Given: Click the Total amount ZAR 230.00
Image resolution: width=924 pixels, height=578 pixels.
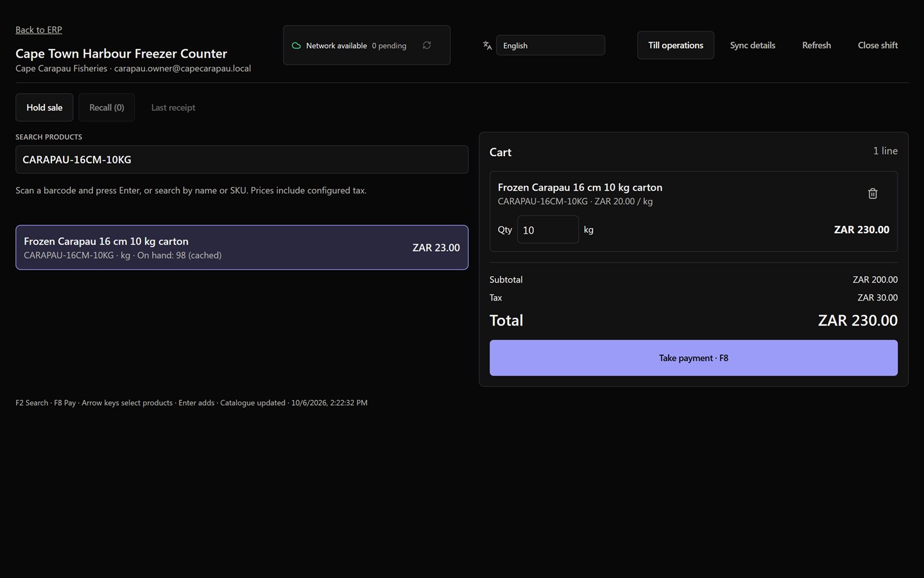Looking at the screenshot, I should coord(857,320).
